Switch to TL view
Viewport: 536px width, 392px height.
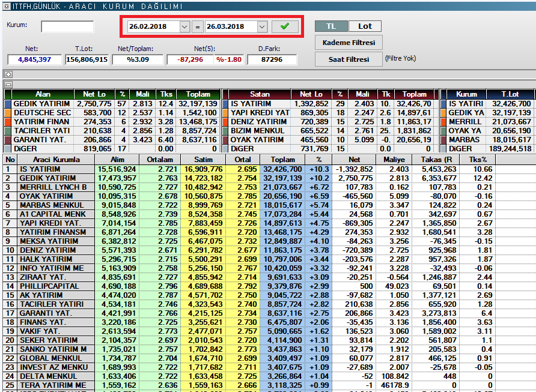coord(331,26)
